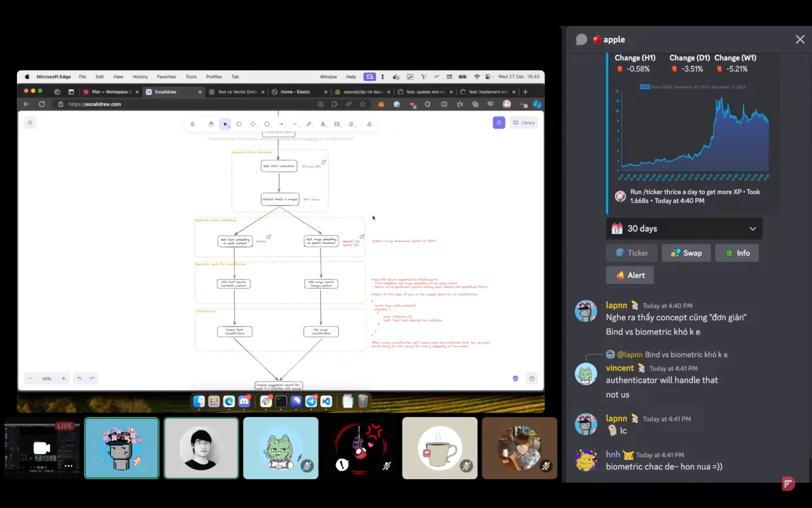Click the Info button in Discord
Image resolution: width=812 pixels, height=508 pixels.
[x=737, y=253]
